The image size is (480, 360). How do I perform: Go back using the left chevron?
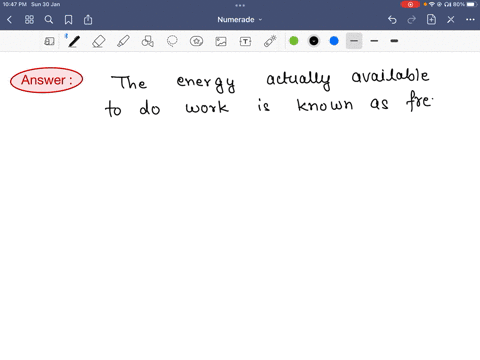point(9,20)
